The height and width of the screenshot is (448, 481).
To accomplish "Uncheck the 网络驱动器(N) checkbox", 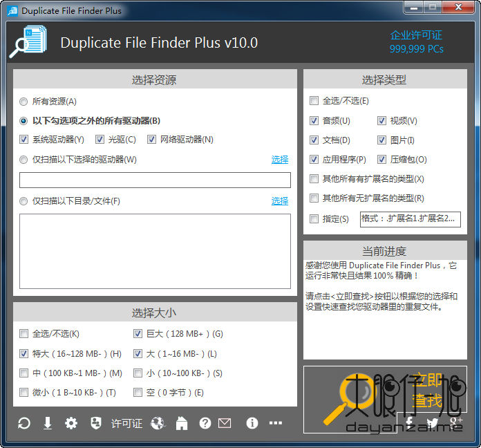I will coord(151,140).
